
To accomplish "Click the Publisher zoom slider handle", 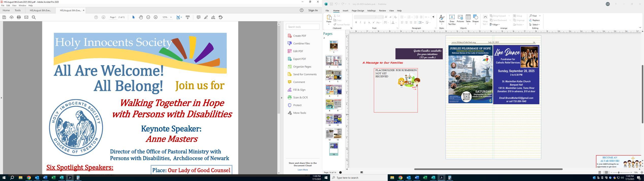I will click(x=619, y=173).
